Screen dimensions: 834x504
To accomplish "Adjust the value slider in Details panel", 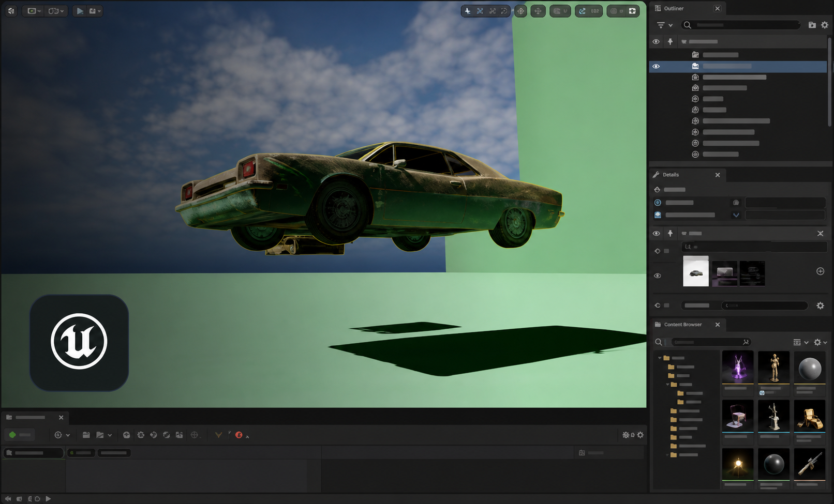I will (764, 306).
